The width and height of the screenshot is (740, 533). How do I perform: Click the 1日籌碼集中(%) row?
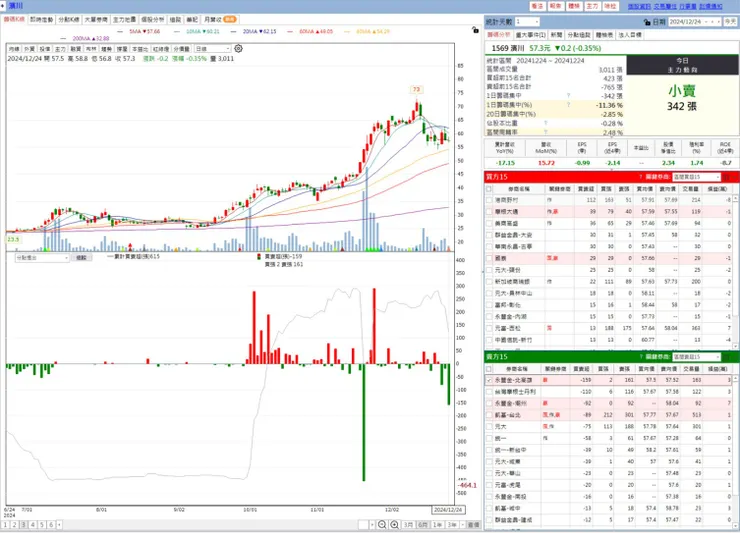pos(555,105)
